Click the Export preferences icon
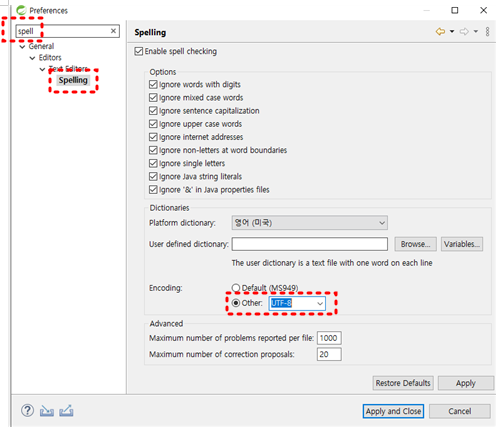The height and width of the screenshot is (429, 499). pos(66,411)
